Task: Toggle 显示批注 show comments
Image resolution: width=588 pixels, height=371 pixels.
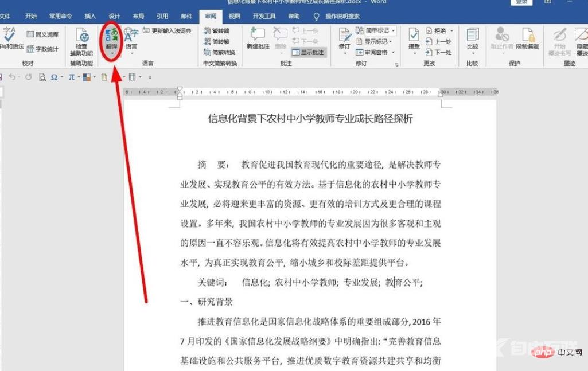Action: [x=309, y=52]
